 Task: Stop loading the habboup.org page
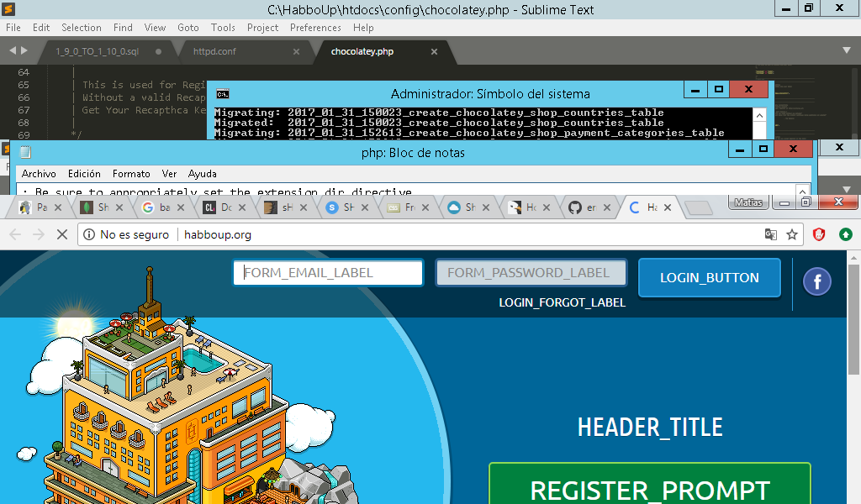tap(62, 234)
